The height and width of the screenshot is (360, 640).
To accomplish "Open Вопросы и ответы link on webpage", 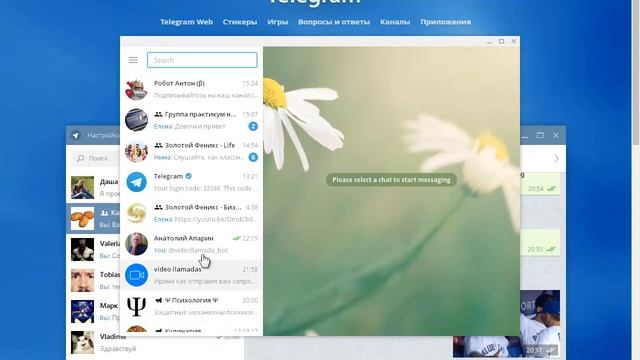I will tap(334, 22).
